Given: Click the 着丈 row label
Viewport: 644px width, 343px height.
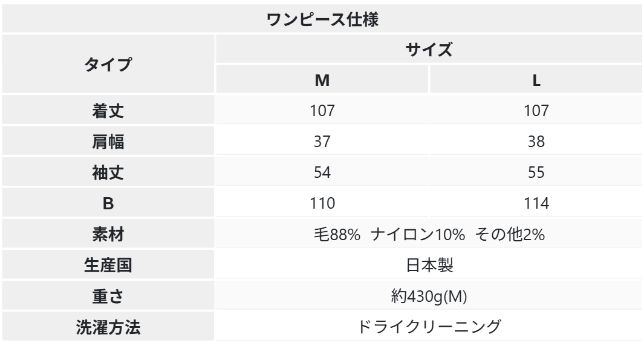Looking at the screenshot, I should (x=108, y=111).
